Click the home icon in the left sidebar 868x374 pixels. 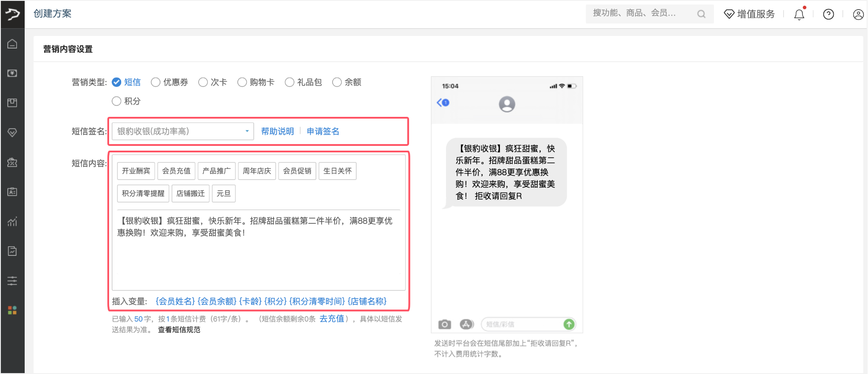pyautogui.click(x=12, y=44)
